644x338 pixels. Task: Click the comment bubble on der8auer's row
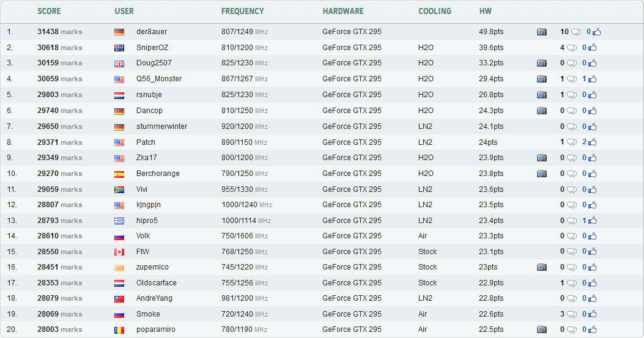coord(576,32)
